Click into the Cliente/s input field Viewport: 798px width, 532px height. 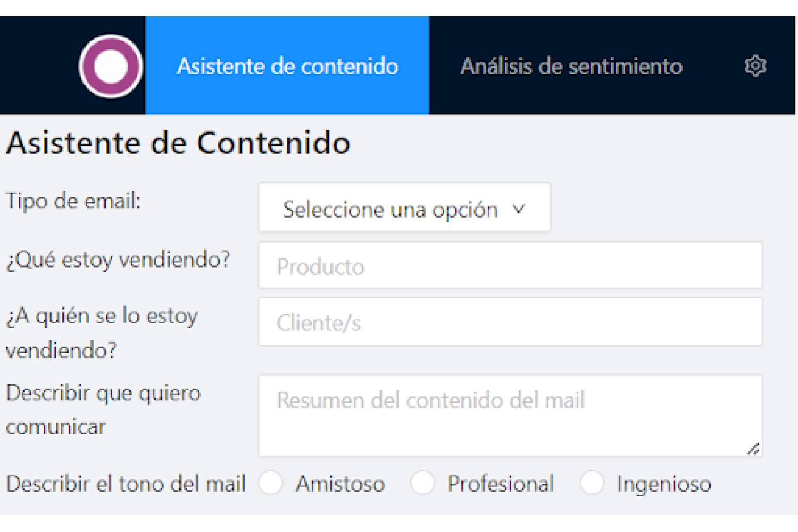pos(511,322)
